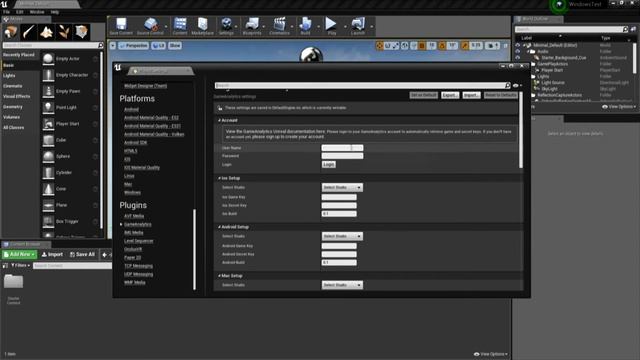
Task: Select Place mode in the Modes panel
Action: pos(11,32)
